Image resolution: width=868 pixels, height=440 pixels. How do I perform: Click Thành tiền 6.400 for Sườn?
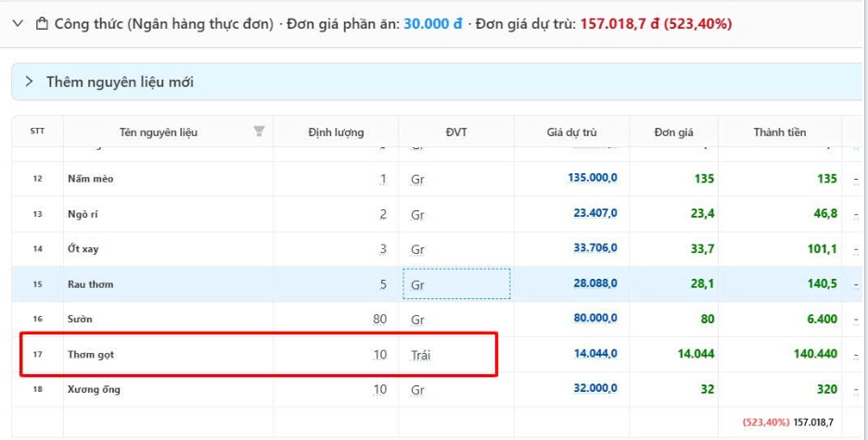tap(823, 319)
